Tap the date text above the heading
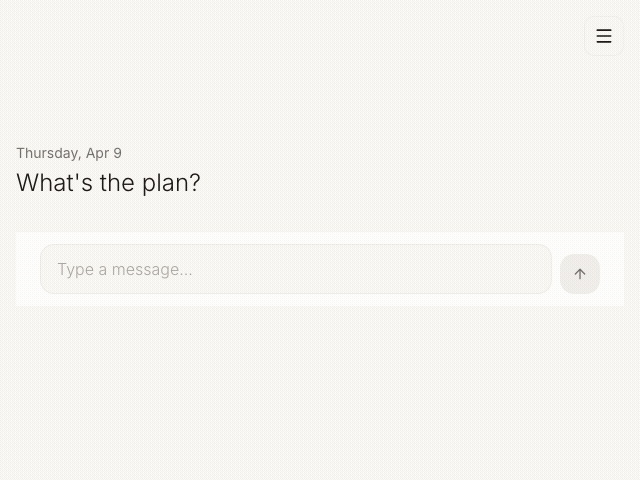The height and width of the screenshot is (480, 640). coord(69,153)
